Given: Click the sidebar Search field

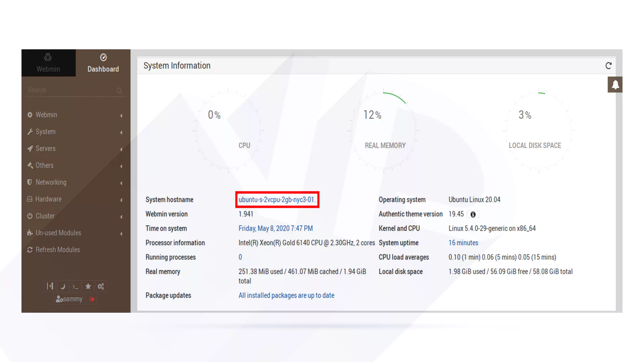Looking at the screenshot, I should pos(70,90).
